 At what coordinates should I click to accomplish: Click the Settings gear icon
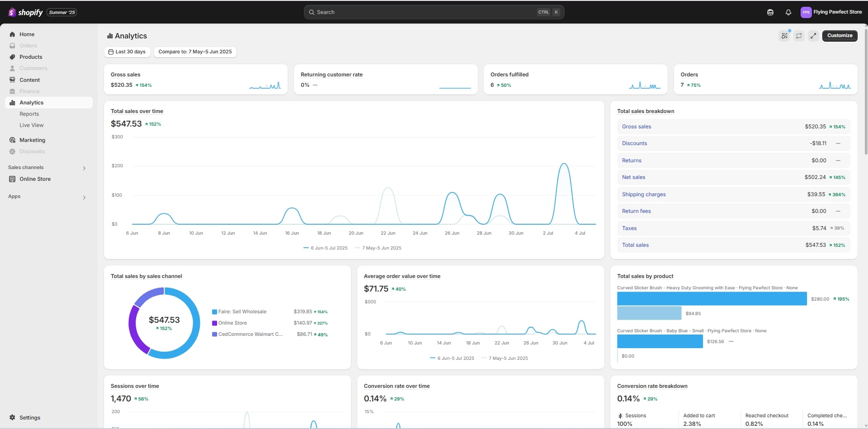click(x=12, y=418)
